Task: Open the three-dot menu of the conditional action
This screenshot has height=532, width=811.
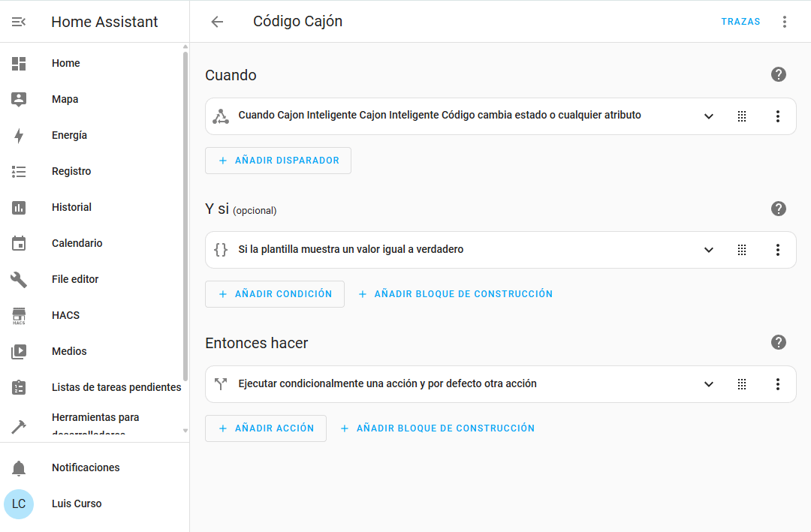Action: coord(778,384)
